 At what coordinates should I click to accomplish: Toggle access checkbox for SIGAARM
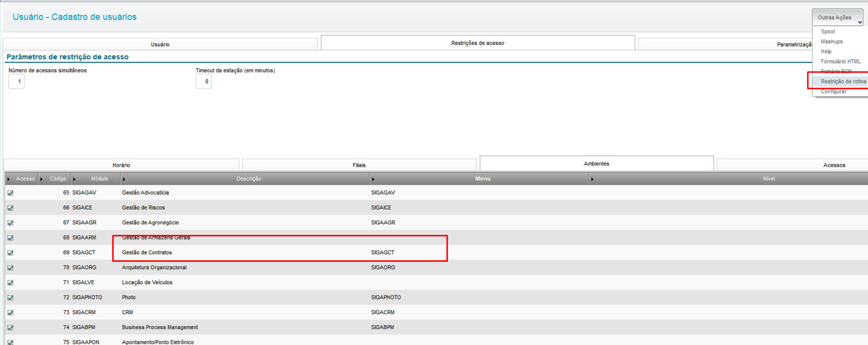point(10,238)
